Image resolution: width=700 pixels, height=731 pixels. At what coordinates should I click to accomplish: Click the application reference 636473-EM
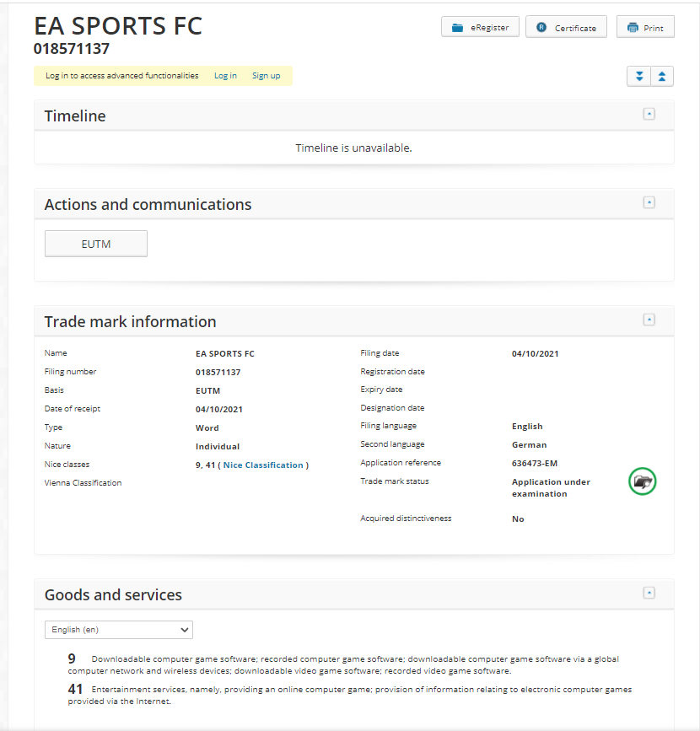[535, 464]
